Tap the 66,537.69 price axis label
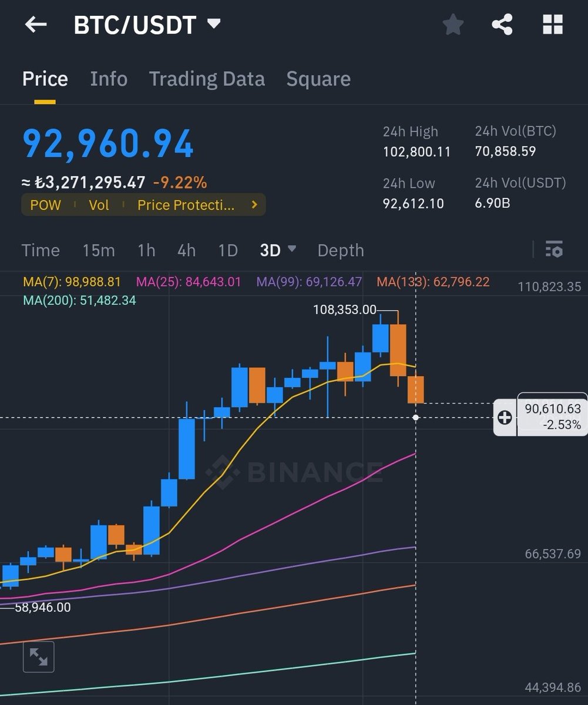Image resolution: width=588 pixels, height=705 pixels. tap(552, 554)
